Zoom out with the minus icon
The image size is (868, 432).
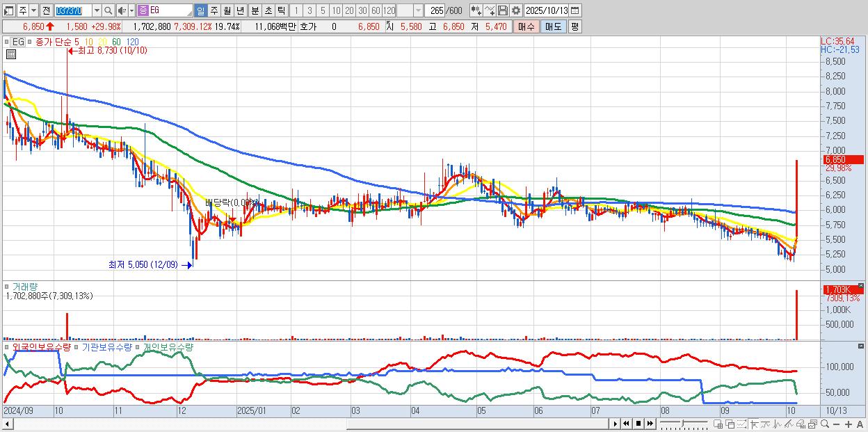tap(836, 424)
